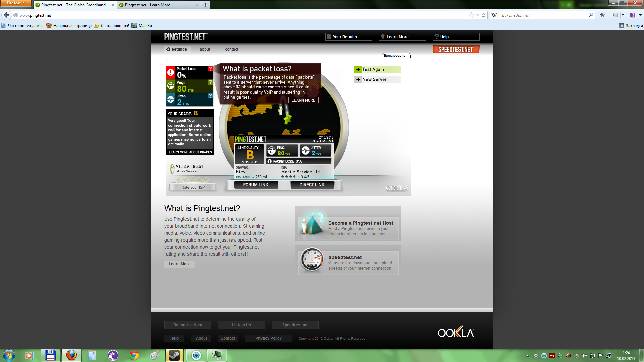The image size is (644, 362).
Task: Open search engine Wikipedia dropdown
Action: [496, 15]
